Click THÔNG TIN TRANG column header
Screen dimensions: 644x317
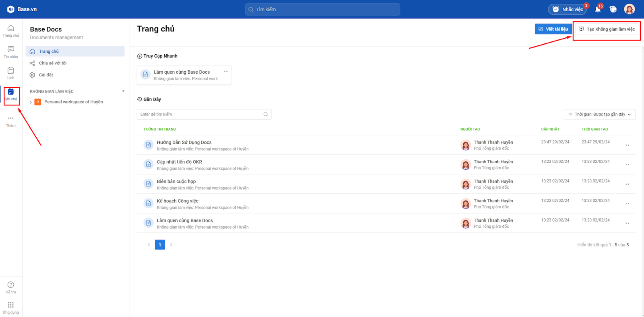[x=160, y=130]
